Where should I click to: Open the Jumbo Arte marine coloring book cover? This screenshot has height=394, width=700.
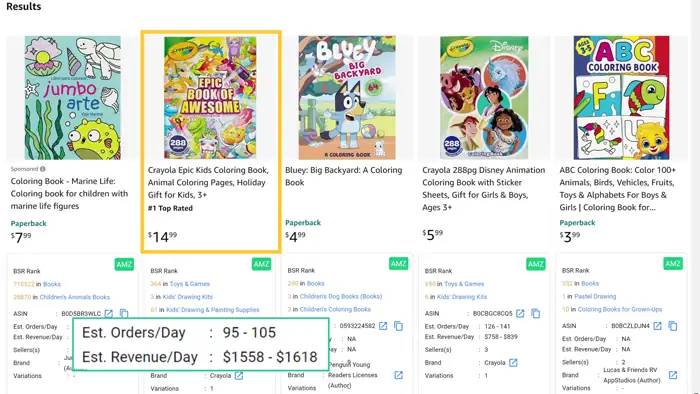(x=72, y=98)
